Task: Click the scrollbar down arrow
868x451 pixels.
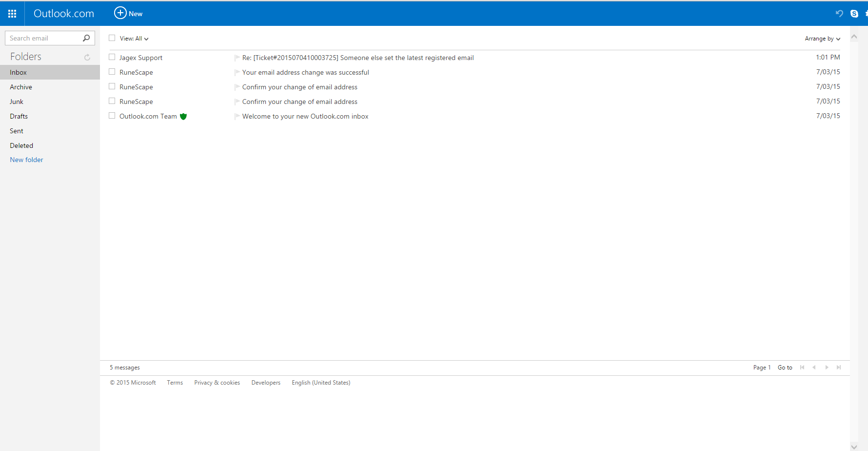Action: pos(854,447)
